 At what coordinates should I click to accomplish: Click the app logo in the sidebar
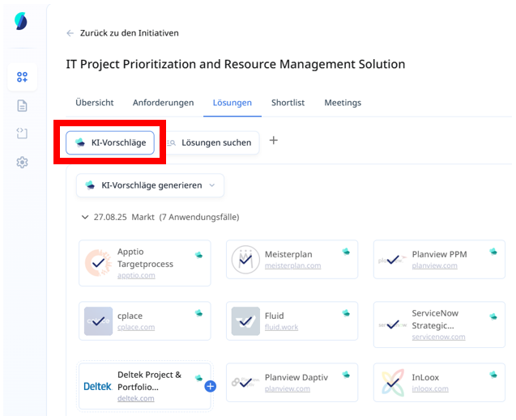tap(21, 22)
